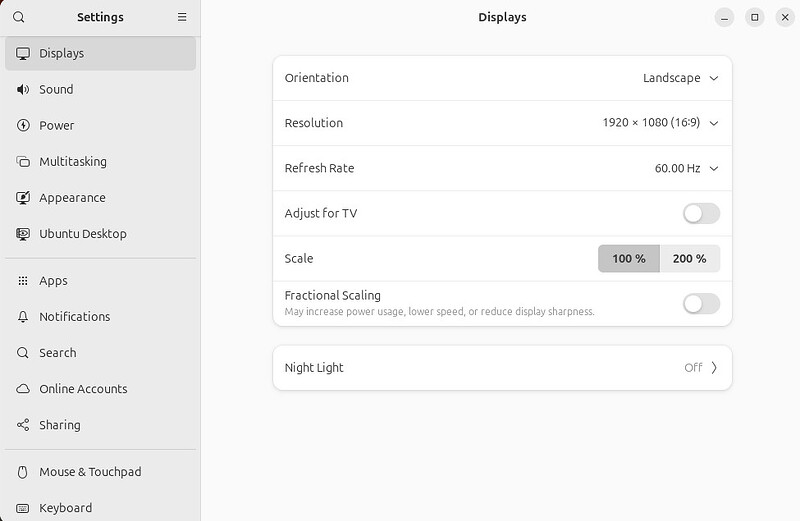Screen dimensions: 800x521
Task: Maximize the Settings window
Action: pyautogui.click(x=755, y=17)
